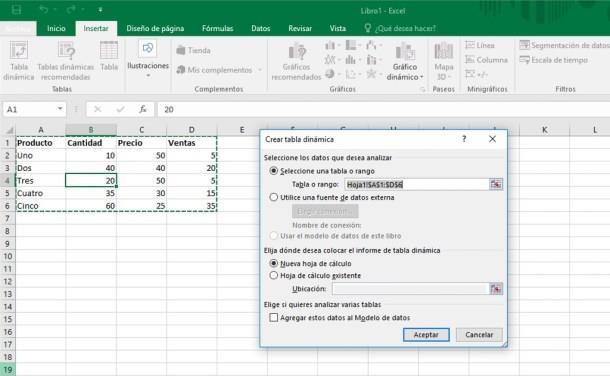610x376 pixels.
Task: Choose 'Nueva hoja de cálculo' radio
Action: click(x=273, y=263)
